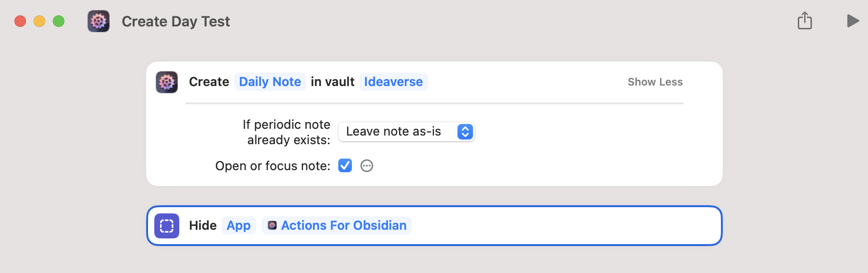The height and width of the screenshot is (273, 868).
Task: Minimize the shortcut editor window
Action: point(39,21)
